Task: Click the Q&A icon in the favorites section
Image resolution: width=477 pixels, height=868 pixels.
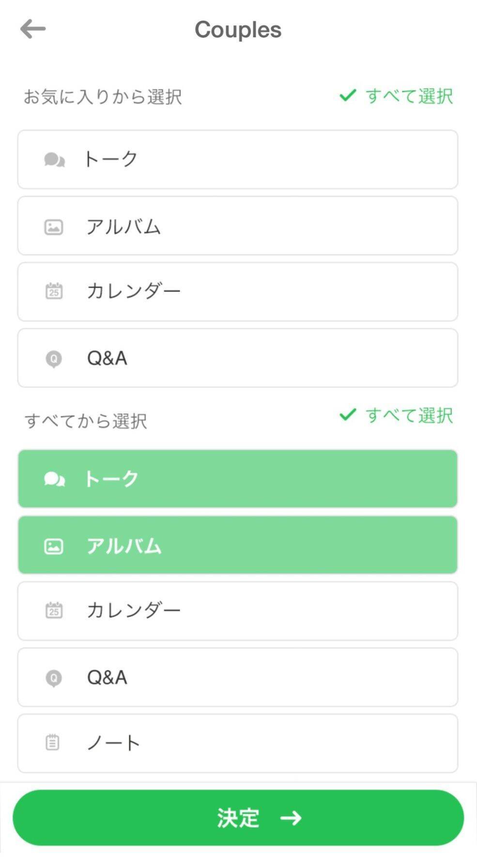Action: point(54,359)
